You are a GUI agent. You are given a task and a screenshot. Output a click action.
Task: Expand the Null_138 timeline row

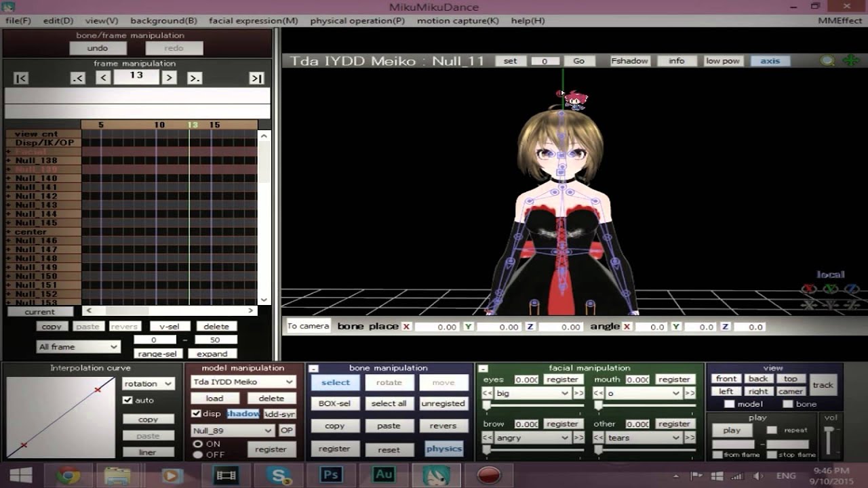(9, 161)
